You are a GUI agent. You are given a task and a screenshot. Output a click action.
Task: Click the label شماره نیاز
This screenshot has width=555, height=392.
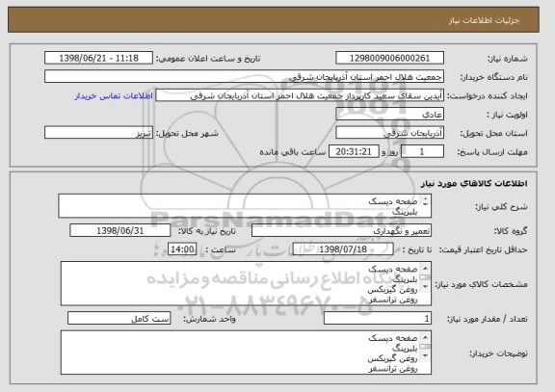pyautogui.click(x=508, y=59)
